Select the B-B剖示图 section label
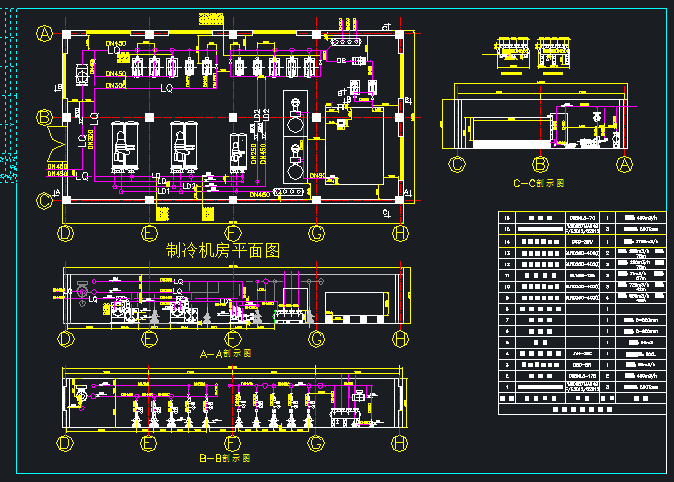 pyautogui.click(x=225, y=458)
